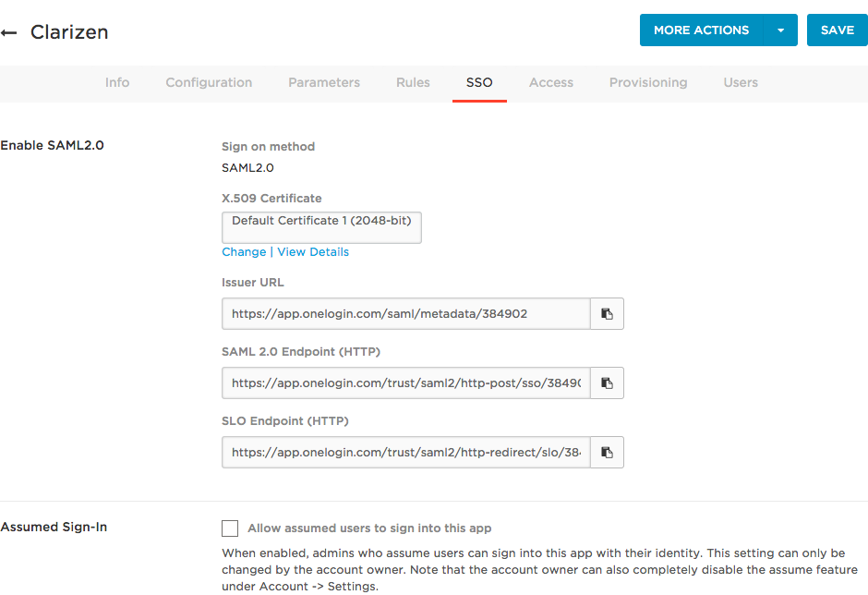The width and height of the screenshot is (868, 595).
Task: Click the Default Certificate 1 box
Action: pyautogui.click(x=321, y=227)
